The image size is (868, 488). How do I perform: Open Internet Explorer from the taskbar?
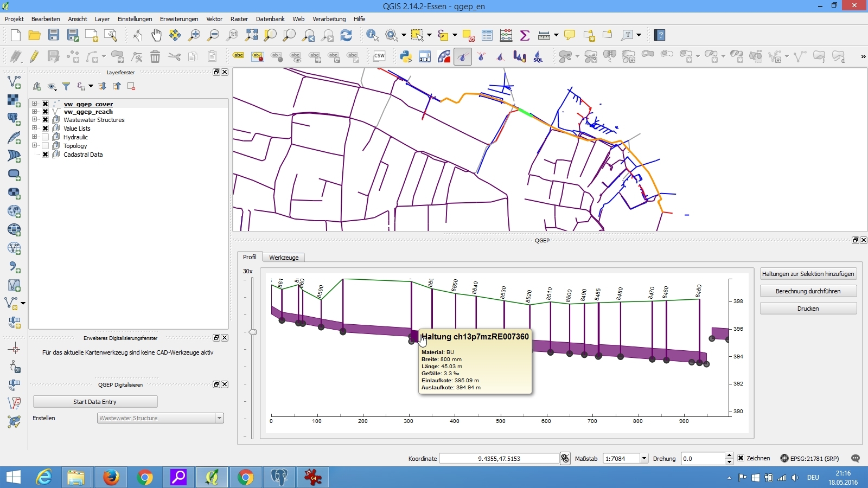43,477
